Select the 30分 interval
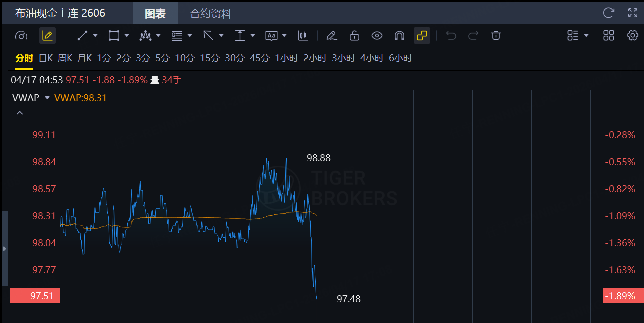This screenshot has height=323, width=644. [x=235, y=58]
